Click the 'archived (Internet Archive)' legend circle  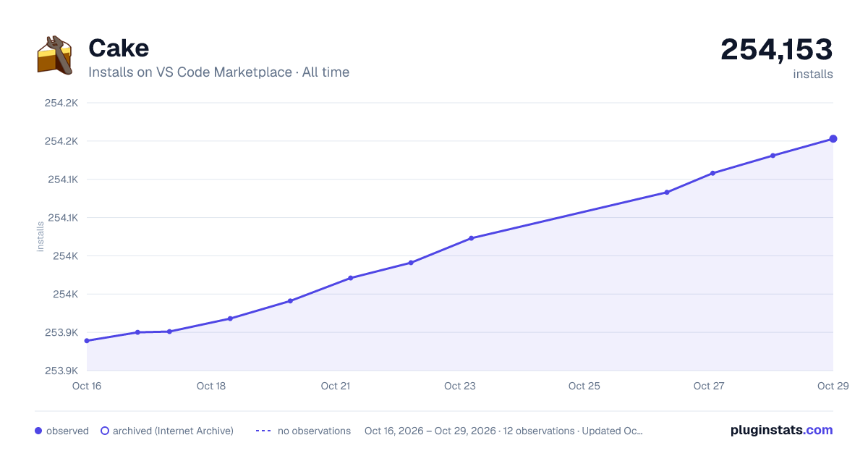(105, 431)
